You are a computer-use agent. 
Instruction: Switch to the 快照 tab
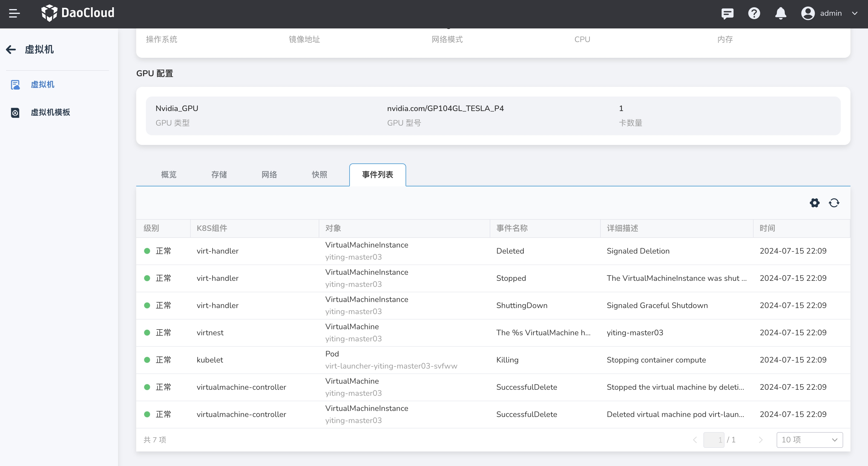pyautogui.click(x=319, y=175)
